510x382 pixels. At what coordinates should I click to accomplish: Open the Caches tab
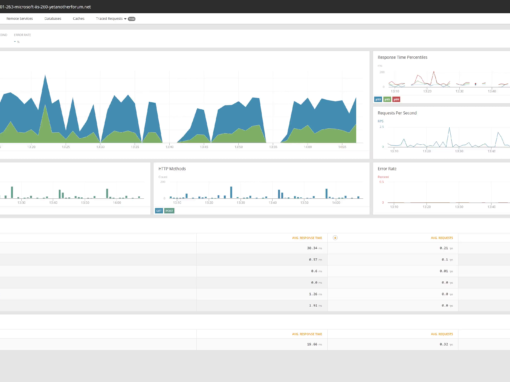[x=79, y=19]
